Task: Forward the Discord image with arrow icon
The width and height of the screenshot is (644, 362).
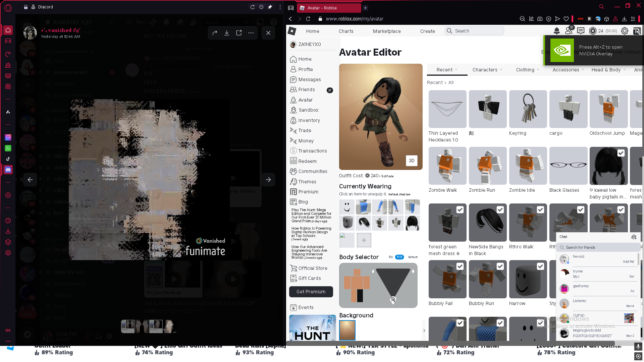Action: [x=215, y=33]
